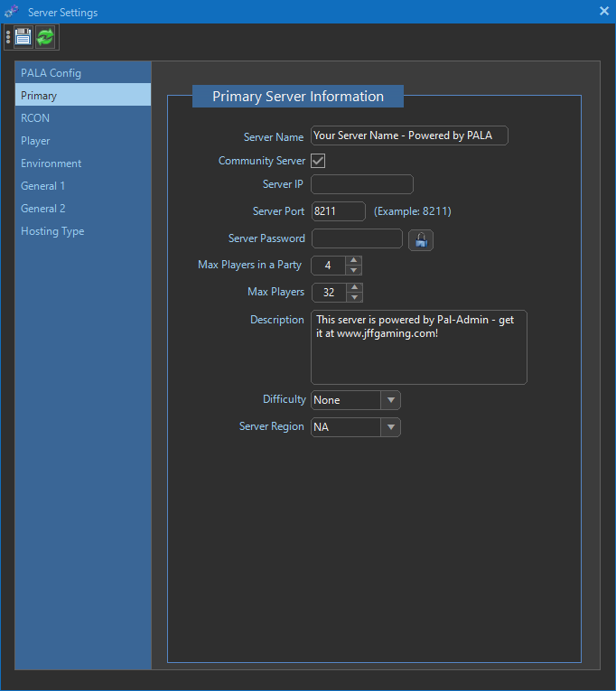This screenshot has width=616, height=691.
Task: Expand the Difficulty dropdown
Action: tap(390, 400)
